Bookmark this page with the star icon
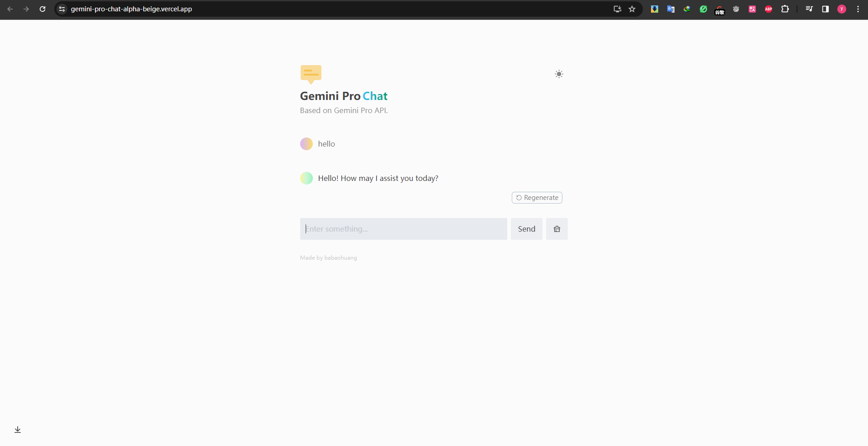868x446 pixels. pyautogui.click(x=632, y=9)
